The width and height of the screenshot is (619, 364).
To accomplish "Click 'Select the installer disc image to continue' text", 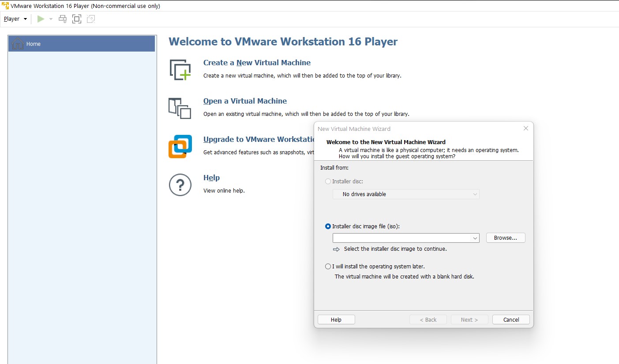I will 395,249.
